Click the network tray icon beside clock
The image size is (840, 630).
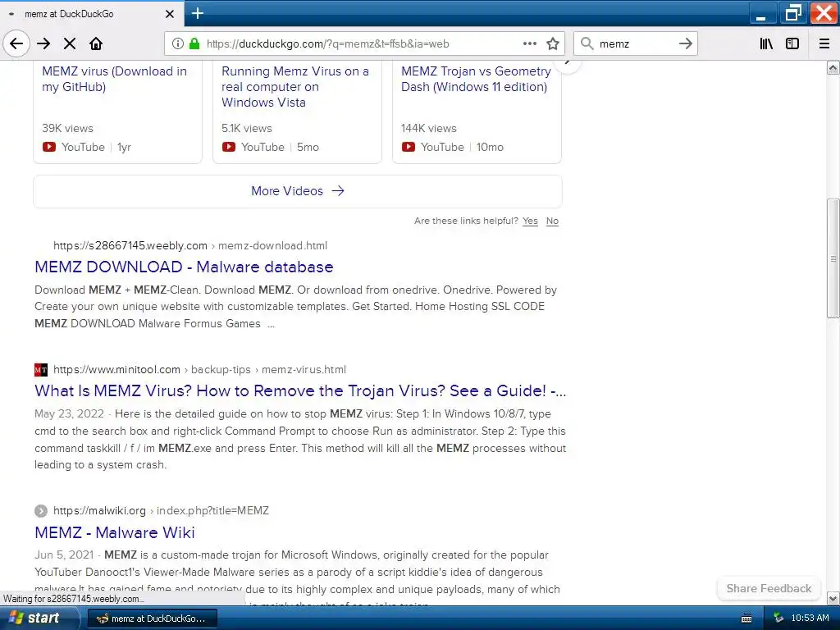click(x=778, y=619)
